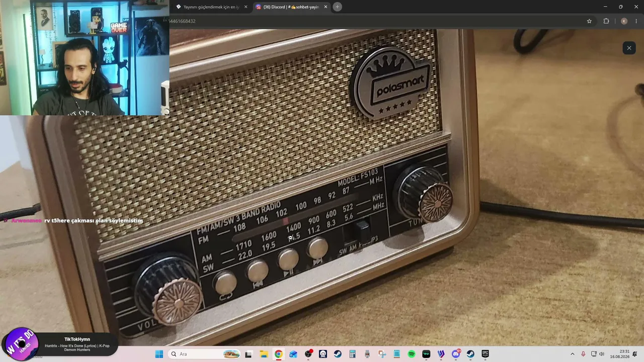The height and width of the screenshot is (362, 644).
Task: Open the Chrome profile K avatar
Action: click(624, 21)
